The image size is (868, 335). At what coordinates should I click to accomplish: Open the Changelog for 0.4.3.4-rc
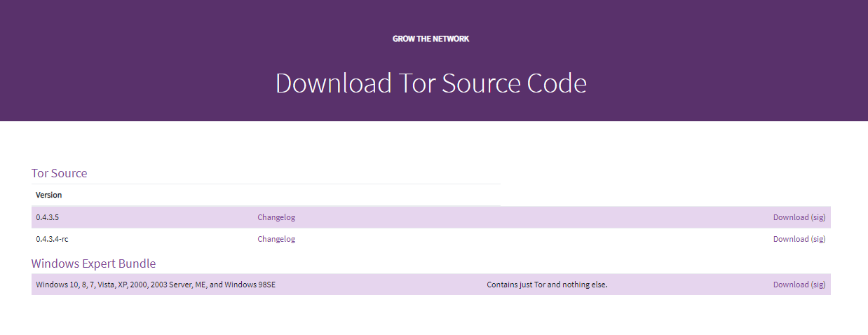pos(276,239)
